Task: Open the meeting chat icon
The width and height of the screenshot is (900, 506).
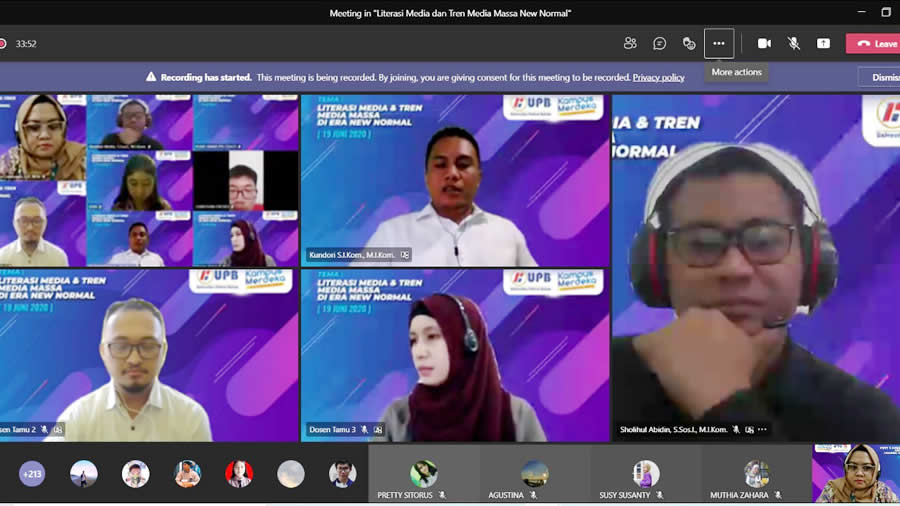Action: pyautogui.click(x=660, y=43)
